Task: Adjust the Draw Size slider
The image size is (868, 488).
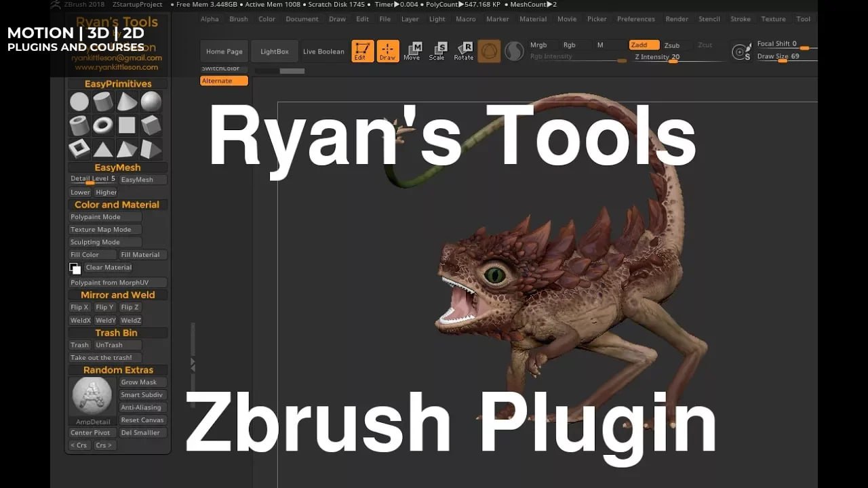Action: point(787,57)
